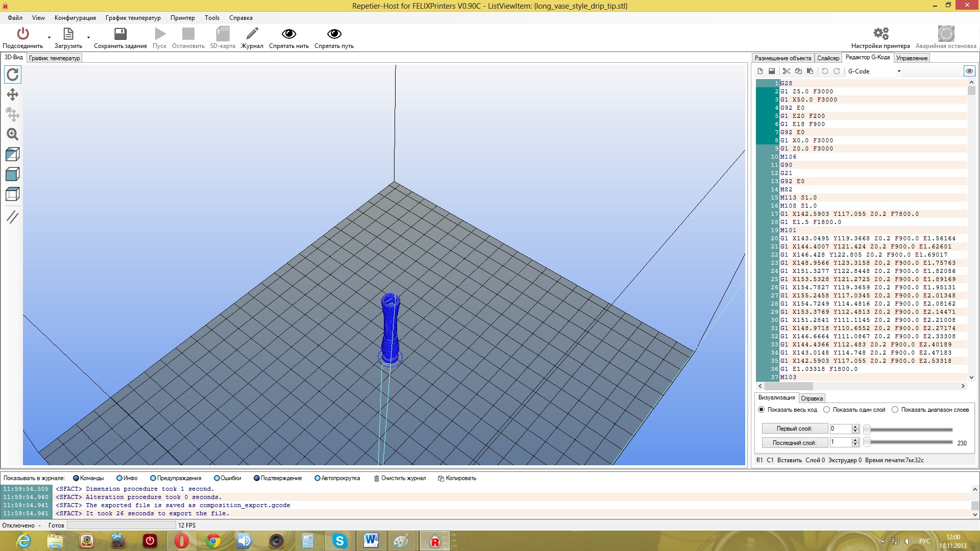This screenshot has height=551, width=980.
Task: Open the View menu
Action: click(38, 18)
